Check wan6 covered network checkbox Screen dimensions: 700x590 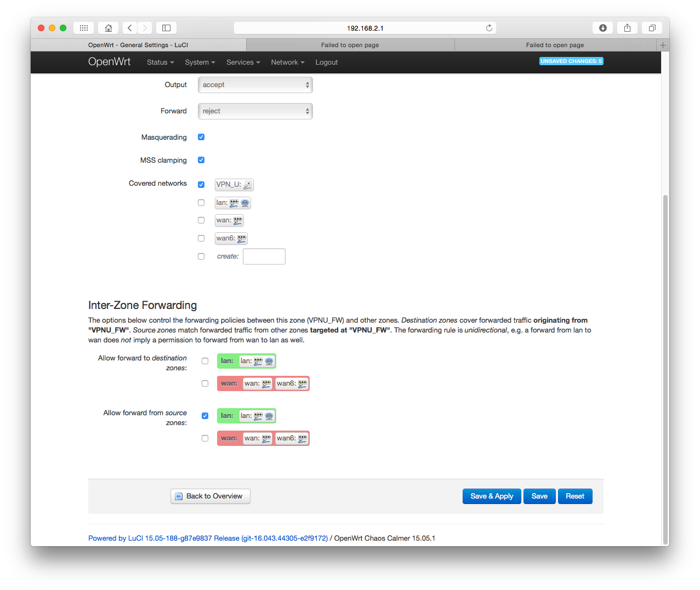201,238
